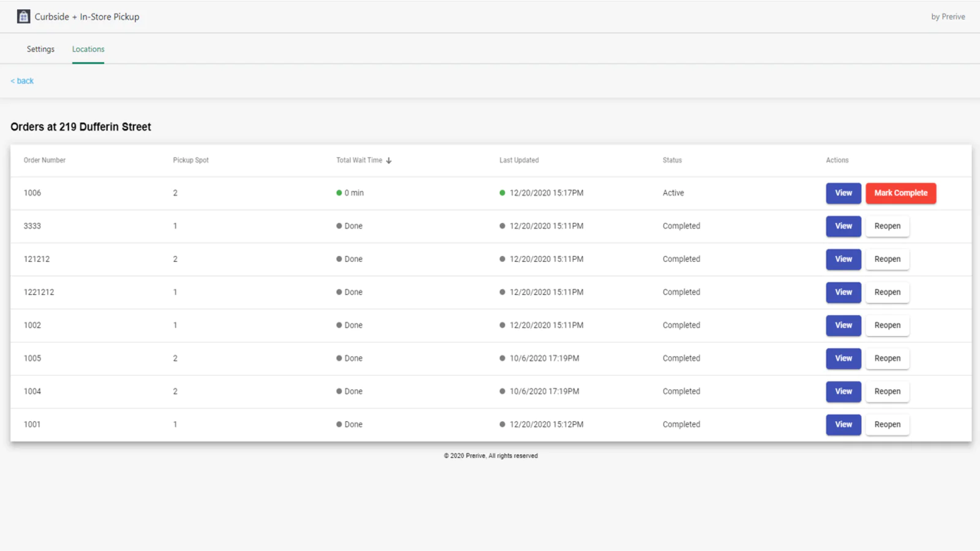Viewport: 980px width, 551px height.
Task: Click the Curbside app logo icon
Action: 23,17
